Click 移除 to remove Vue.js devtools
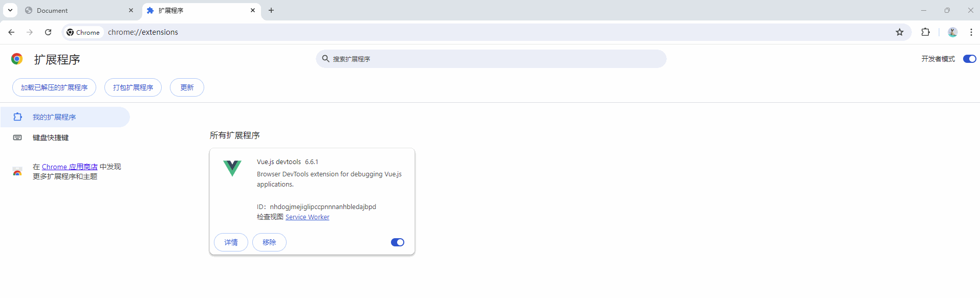980x298 pixels. (x=269, y=242)
